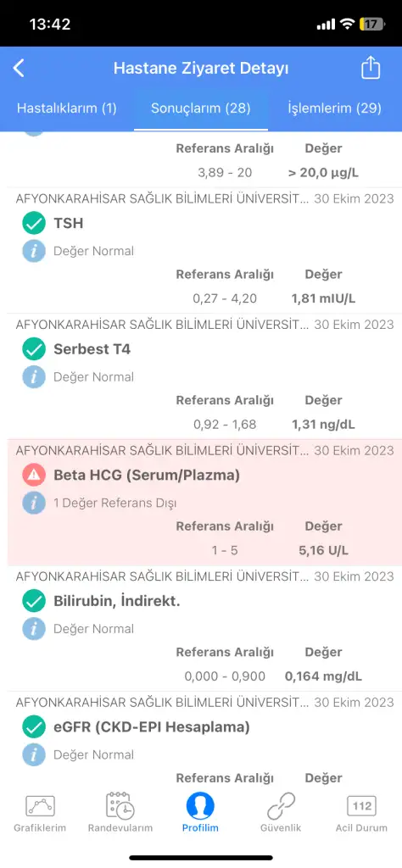The image size is (402, 868).
Task: Tap green checkmark beside eGFR
Action: [34, 726]
